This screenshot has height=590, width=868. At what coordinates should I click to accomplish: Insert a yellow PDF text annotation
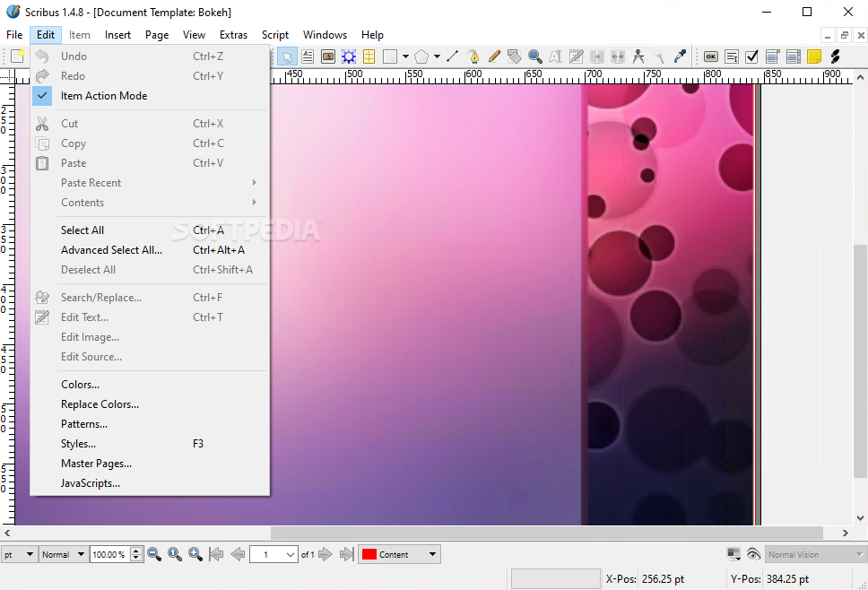(814, 56)
